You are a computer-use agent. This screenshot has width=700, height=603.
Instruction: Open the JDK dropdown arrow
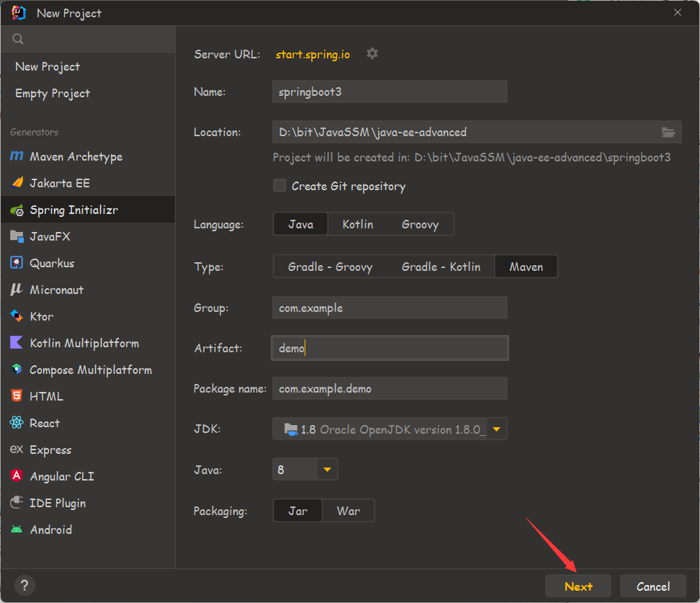coord(496,429)
